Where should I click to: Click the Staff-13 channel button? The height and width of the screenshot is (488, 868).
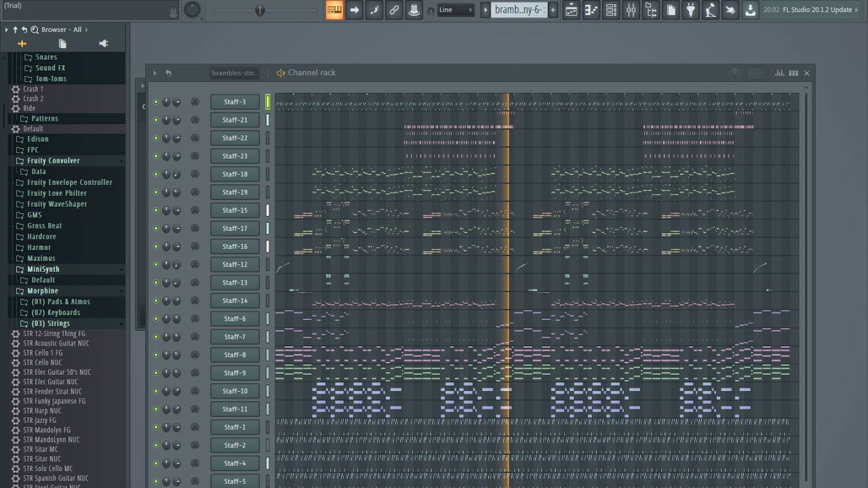coord(235,282)
